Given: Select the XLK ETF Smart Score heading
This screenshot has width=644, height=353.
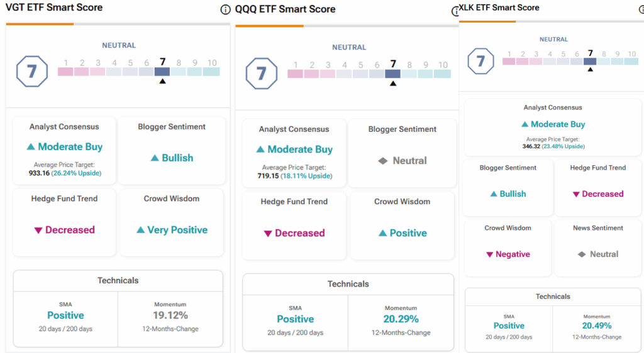Looking at the screenshot, I should 499,8.
